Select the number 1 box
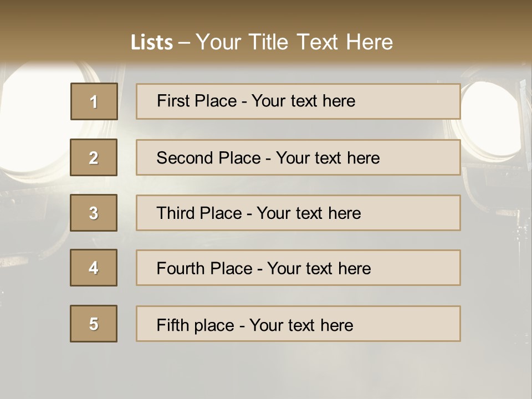This screenshot has width=532, height=399. tap(94, 101)
